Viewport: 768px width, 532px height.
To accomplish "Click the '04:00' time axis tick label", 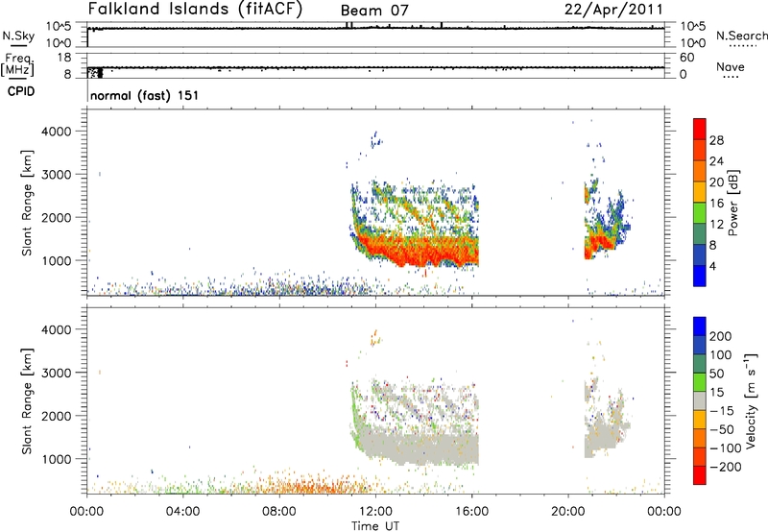I will click(182, 512).
